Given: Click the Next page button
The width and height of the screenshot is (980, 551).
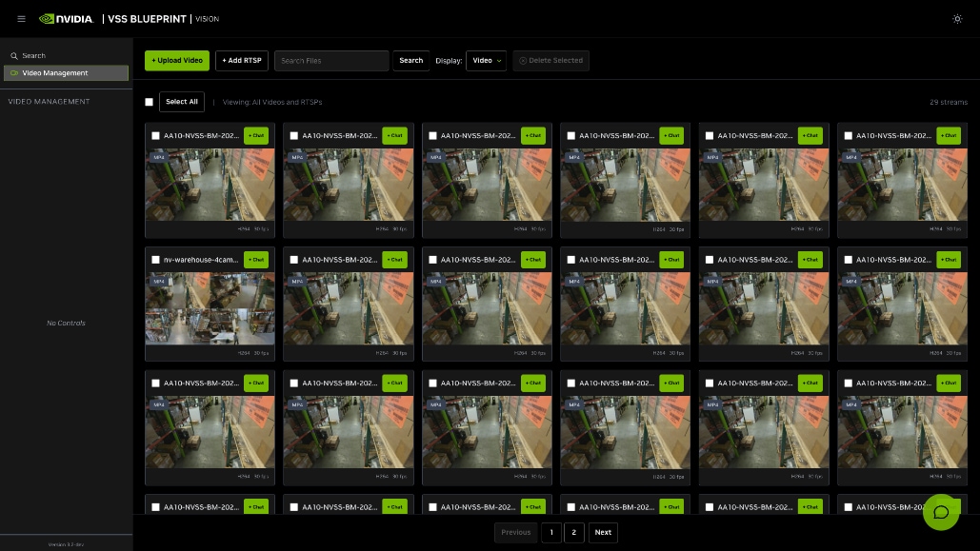Looking at the screenshot, I should (603, 532).
